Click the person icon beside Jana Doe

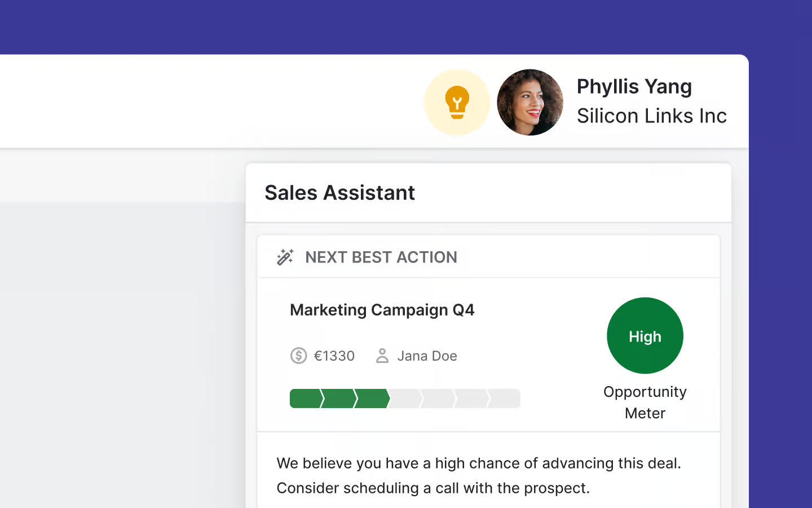[x=382, y=356]
